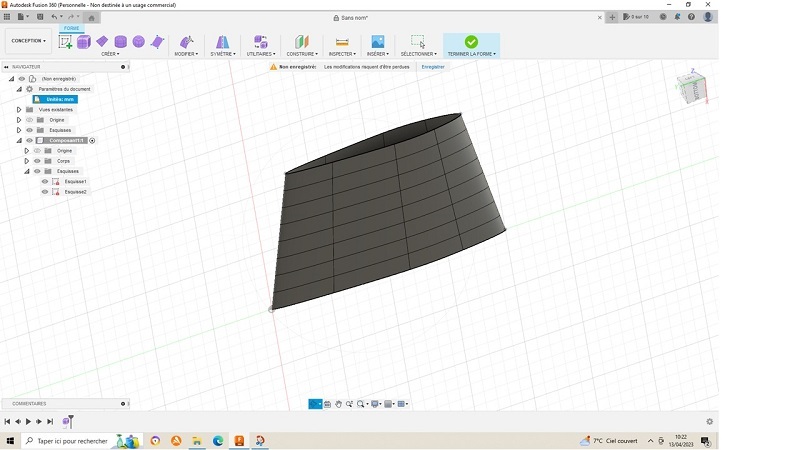The image size is (800, 450).
Task: Select the FORME tab
Action: pyautogui.click(x=71, y=28)
